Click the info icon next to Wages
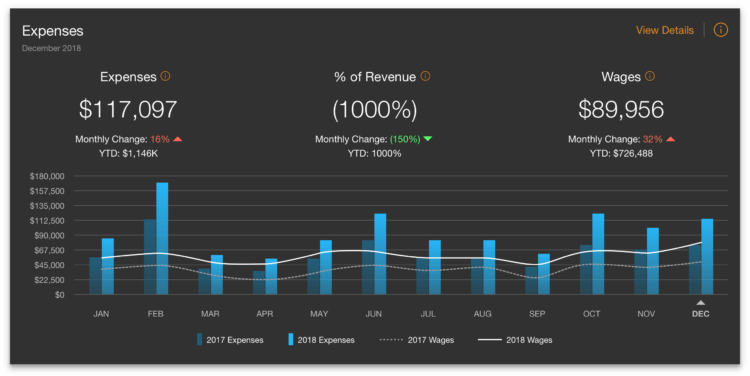Image resolution: width=750 pixels, height=376 pixels. [x=650, y=76]
